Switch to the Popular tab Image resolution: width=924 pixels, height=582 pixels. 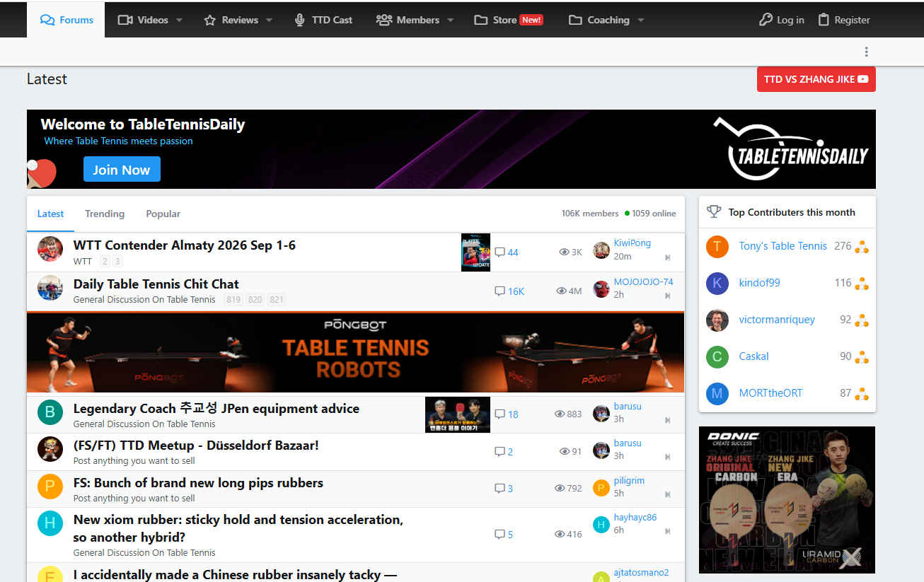163,214
